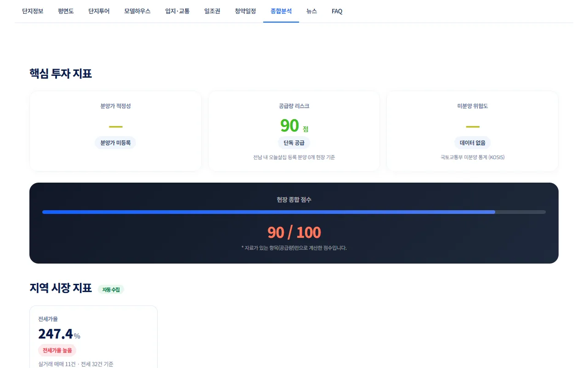Click the 전세가율 label in market card
The image size is (588, 368).
pos(48,319)
